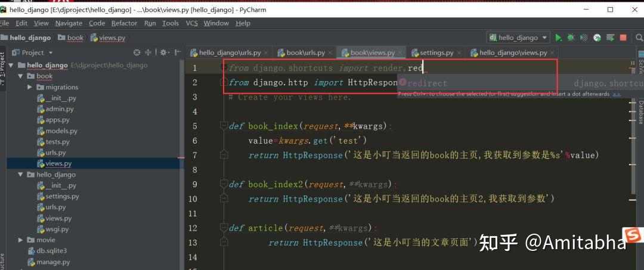Open the Project view type dropdown

click(33, 52)
